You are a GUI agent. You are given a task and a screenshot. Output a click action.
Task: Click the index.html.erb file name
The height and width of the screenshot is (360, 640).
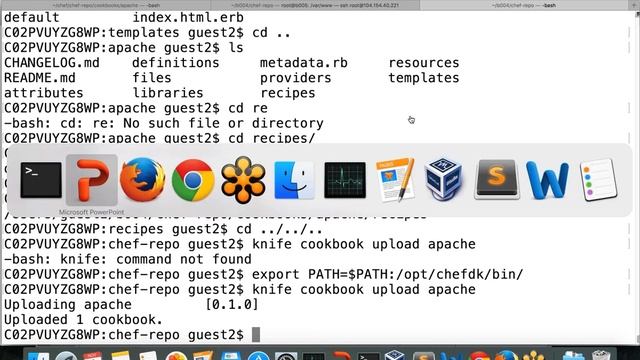click(188, 18)
